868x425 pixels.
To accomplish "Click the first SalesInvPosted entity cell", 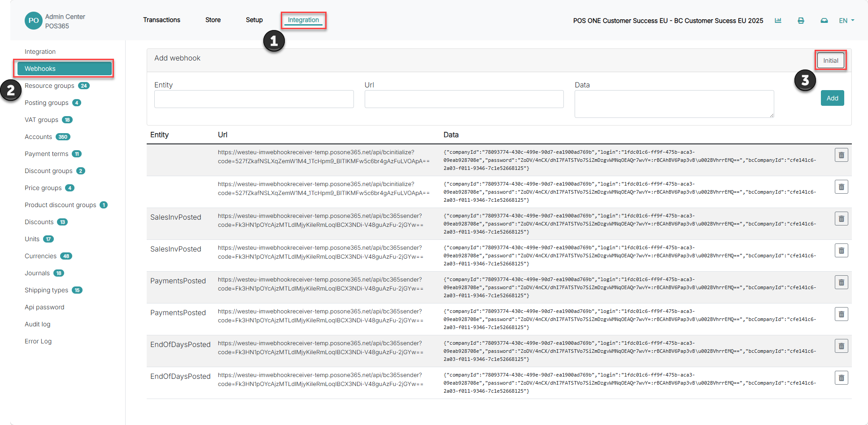I will [175, 217].
